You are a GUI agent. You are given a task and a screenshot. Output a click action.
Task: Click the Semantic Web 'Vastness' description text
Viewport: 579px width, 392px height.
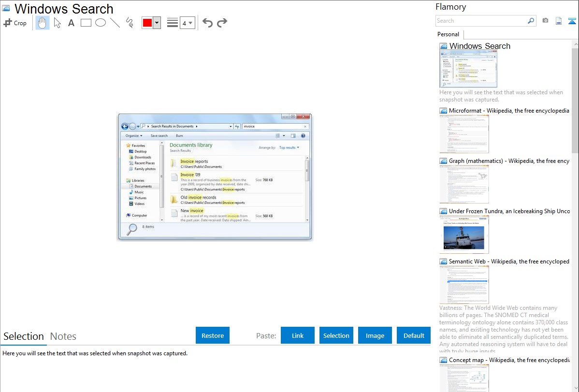tap(504, 329)
